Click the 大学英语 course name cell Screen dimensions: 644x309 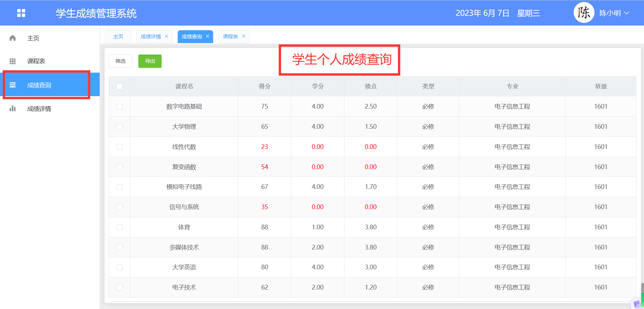pos(184,267)
